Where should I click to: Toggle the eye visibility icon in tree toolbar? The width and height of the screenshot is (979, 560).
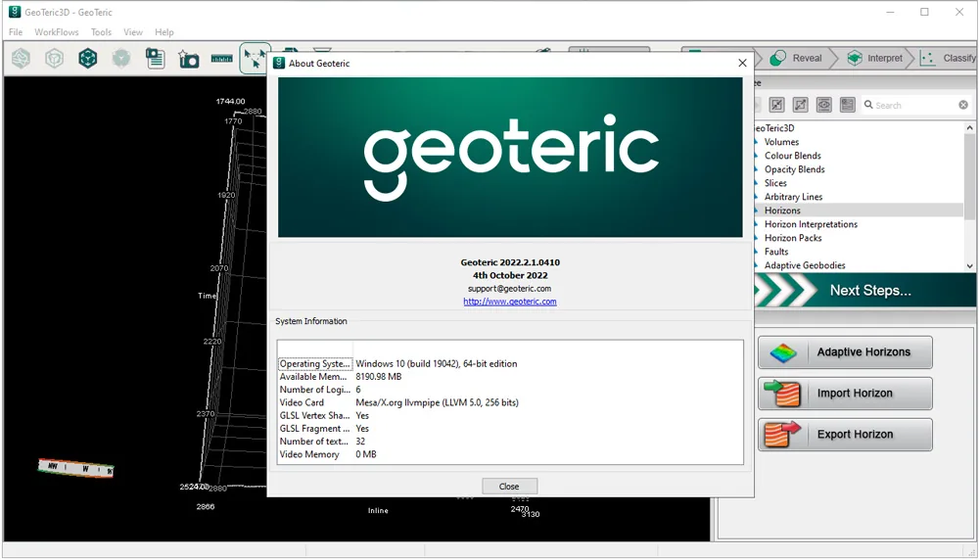pyautogui.click(x=824, y=105)
